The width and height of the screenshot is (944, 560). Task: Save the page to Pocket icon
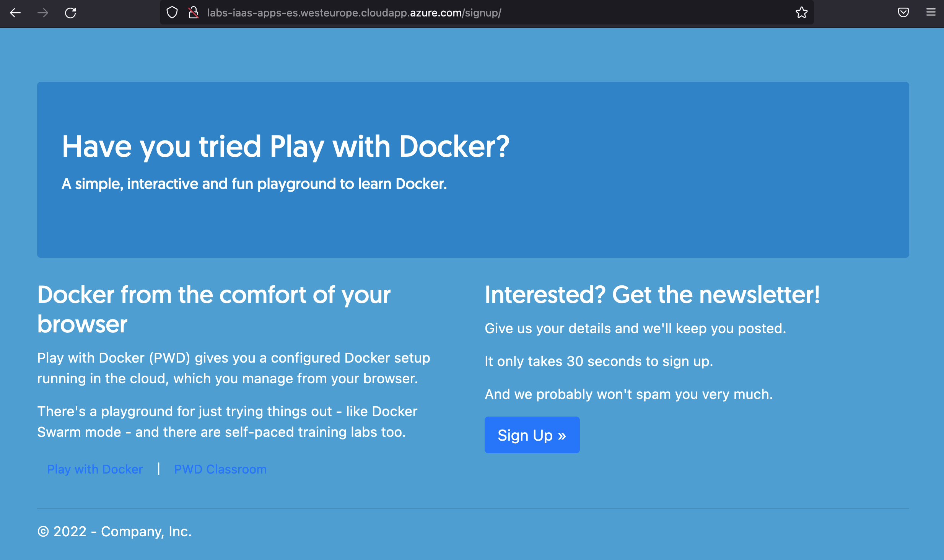click(903, 13)
